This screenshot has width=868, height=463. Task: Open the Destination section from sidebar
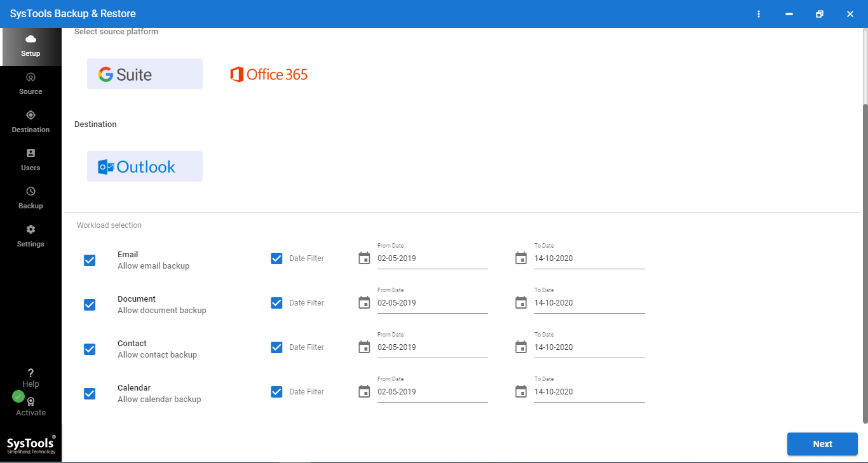(31, 121)
